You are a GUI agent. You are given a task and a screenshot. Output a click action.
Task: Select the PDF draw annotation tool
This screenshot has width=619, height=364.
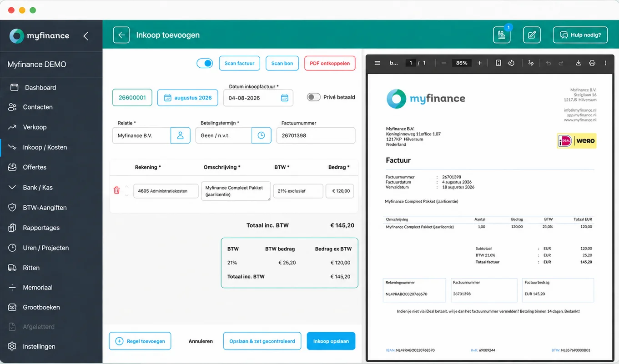pyautogui.click(x=531, y=63)
